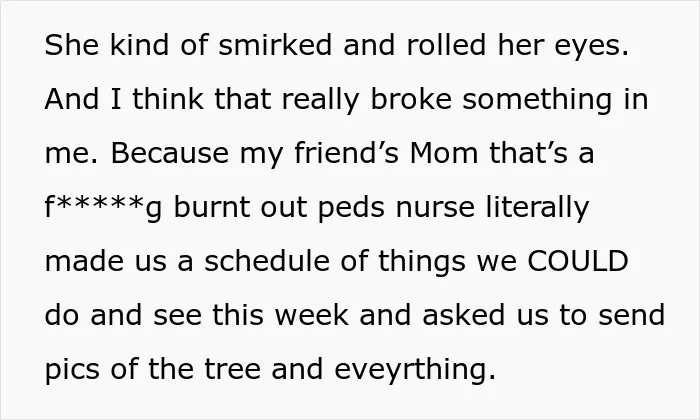The height and width of the screenshot is (420, 700).
Task: Click the phrase "peds nurse"
Action: pyautogui.click(x=396, y=208)
